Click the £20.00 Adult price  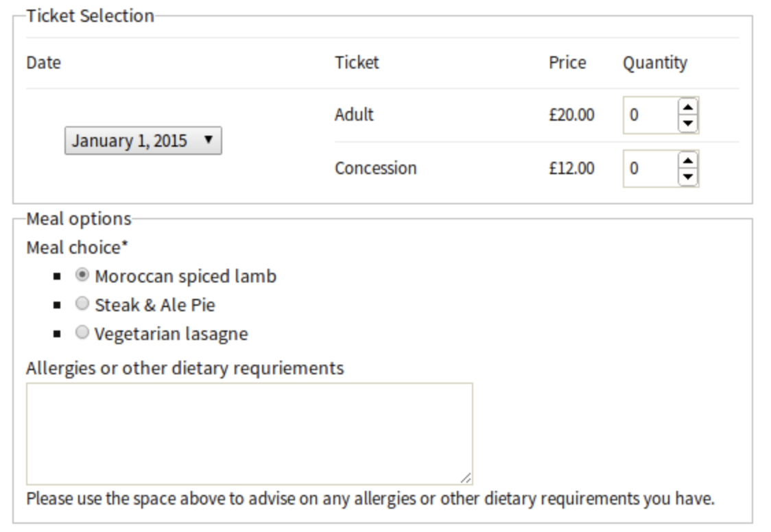571,114
